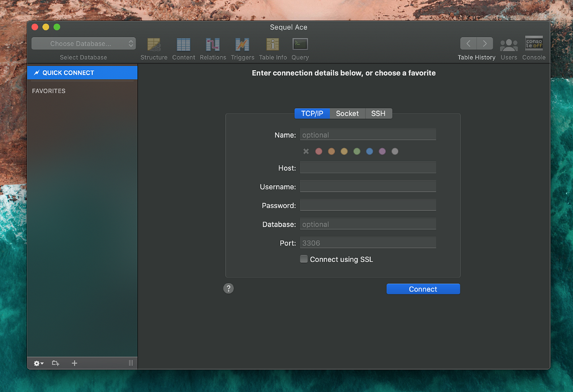The image size is (573, 392).
Task: Click the sidebar resize handle
Action: tap(131, 363)
